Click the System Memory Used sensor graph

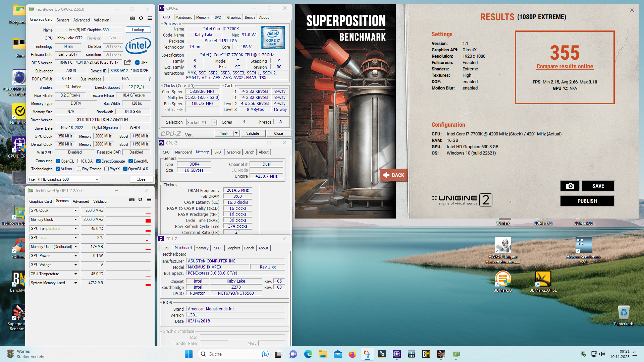[x=128, y=283]
